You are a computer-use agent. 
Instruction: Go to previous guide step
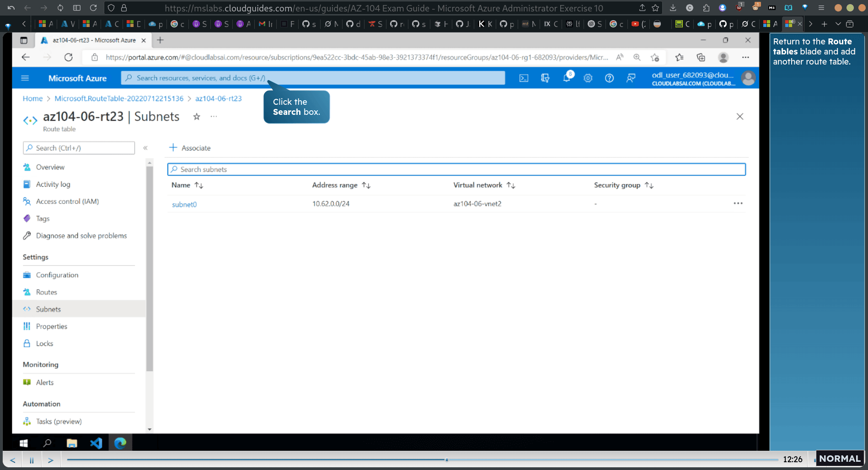[13, 460]
